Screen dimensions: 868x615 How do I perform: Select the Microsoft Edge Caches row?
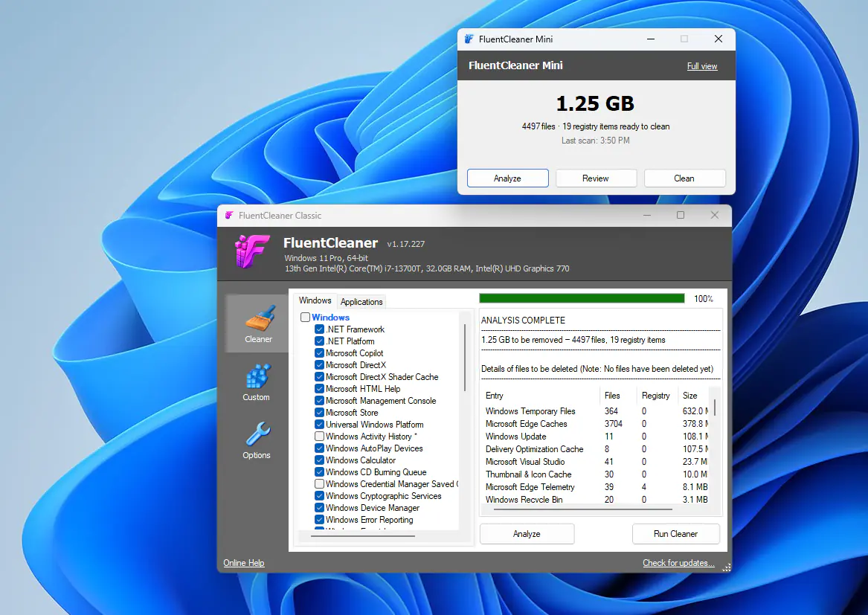(597, 423)
